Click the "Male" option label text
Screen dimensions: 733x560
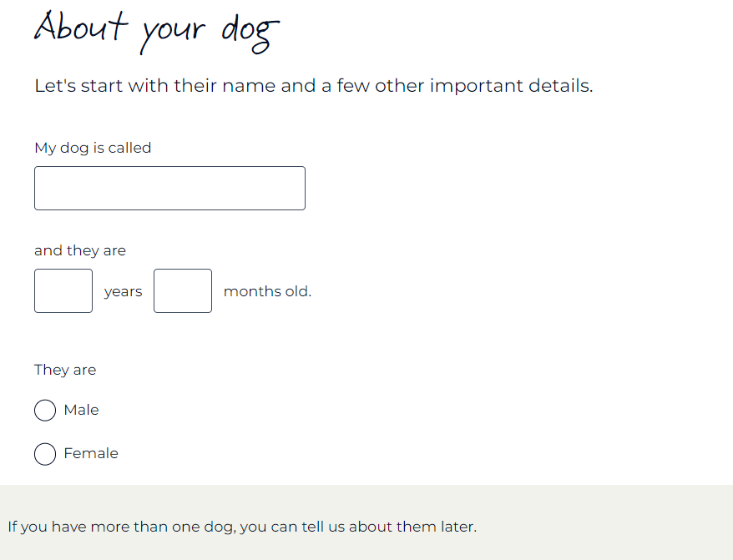pos(81,410)
